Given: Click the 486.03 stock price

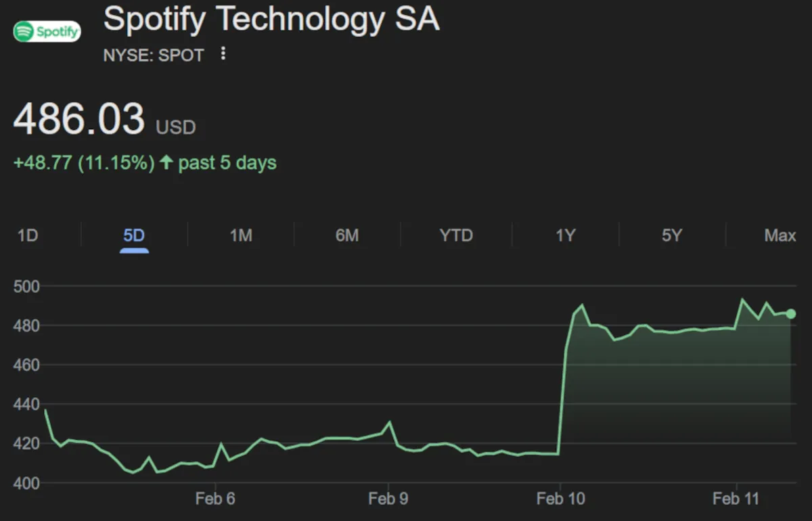Looking at the screenshot, I should point(79,119).
